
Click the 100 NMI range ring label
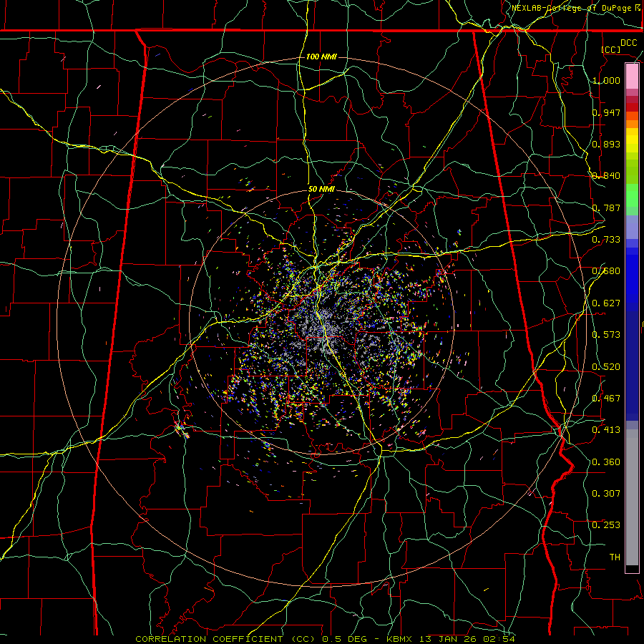(x=321, y=57)
